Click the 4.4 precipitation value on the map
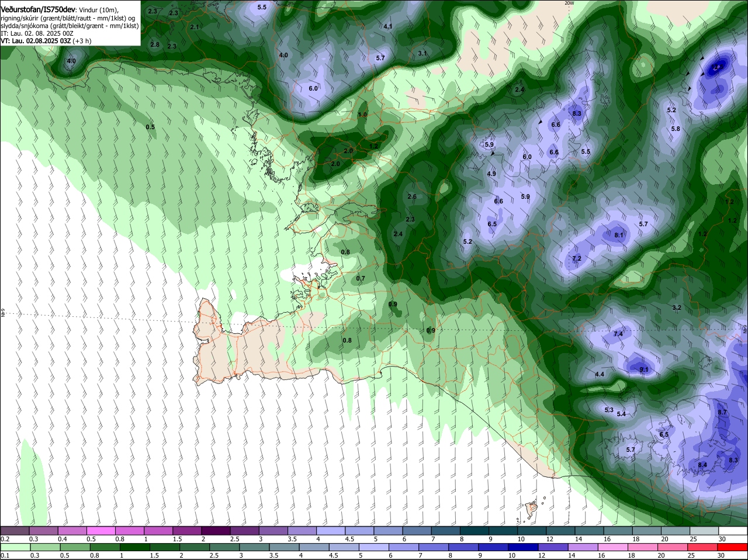 (x=600, y=374)
